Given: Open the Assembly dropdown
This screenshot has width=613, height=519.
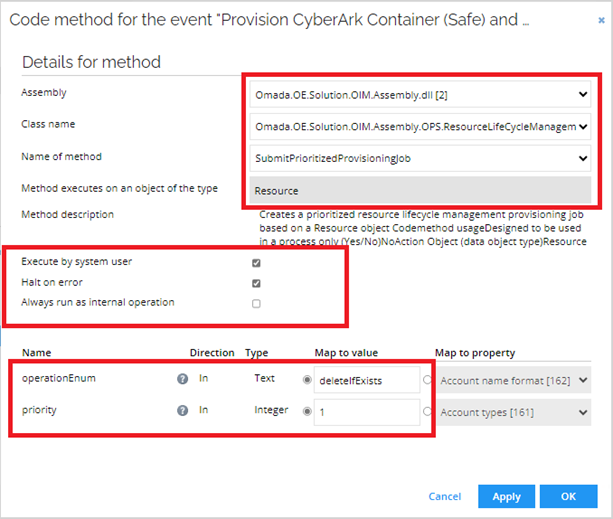Looking at the screenshot, I should click(420, 95).
